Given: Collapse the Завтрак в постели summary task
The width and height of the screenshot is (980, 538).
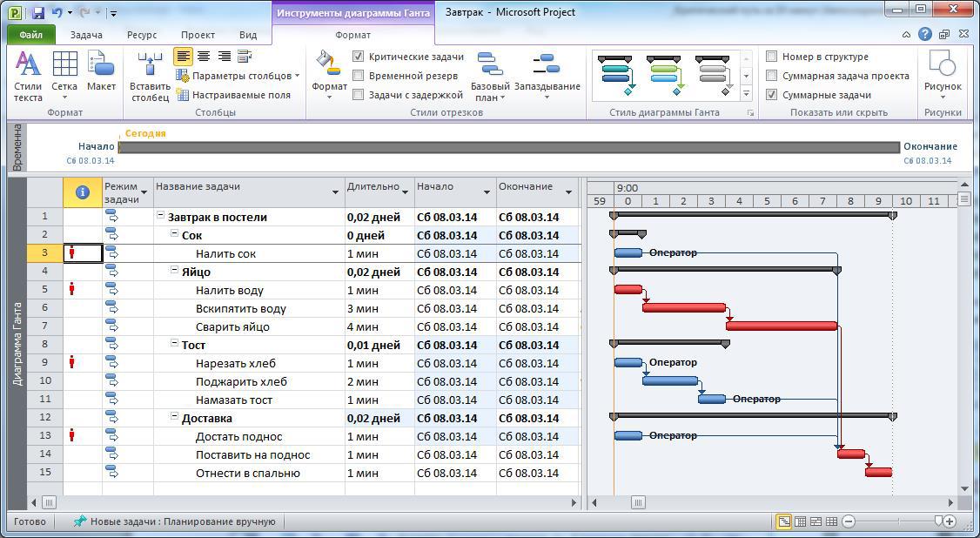Looking at the screenshot, I should click(x=160, y=215).
